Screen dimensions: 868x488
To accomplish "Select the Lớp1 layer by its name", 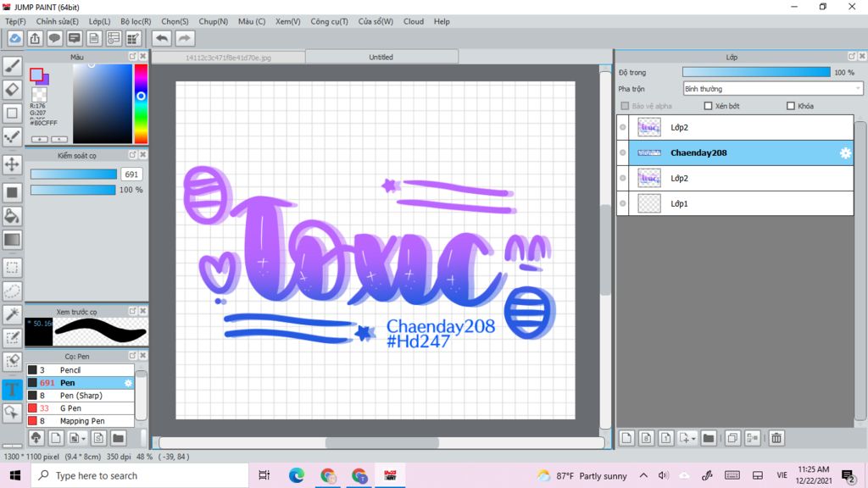I will coord(679,203).
